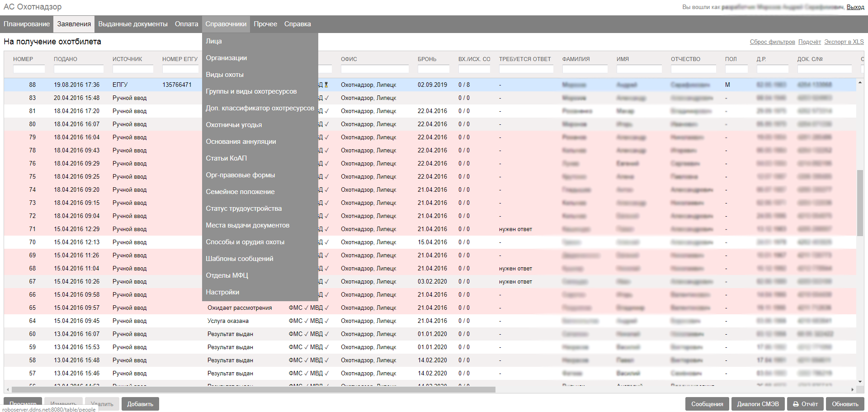Open Доп. классификатор охотресурсов entry
Screen dimensions: 868x412
click(x=260, y=108)
